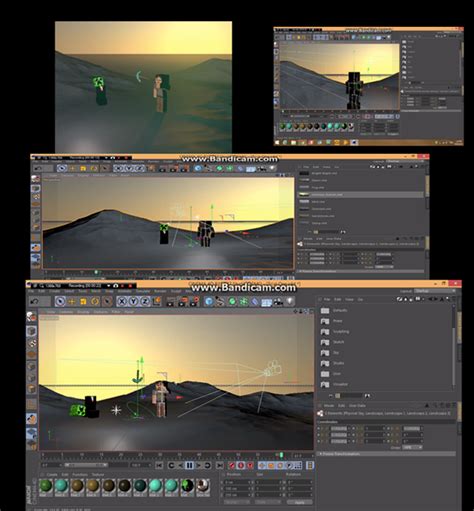The width and height of the screenshot is (474, 511).
Task: Toggle Point Level Animation recording button
Action: (x=298, y=465)
